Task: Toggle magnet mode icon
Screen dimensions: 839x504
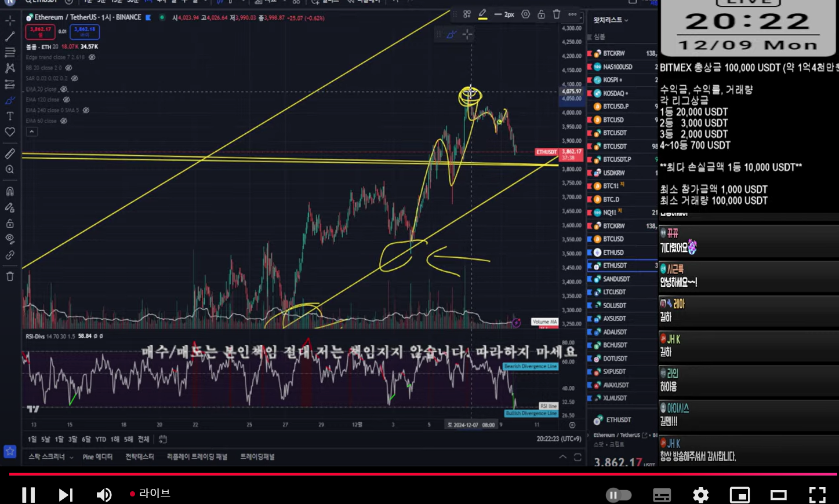Action: (x=10, y=191)
